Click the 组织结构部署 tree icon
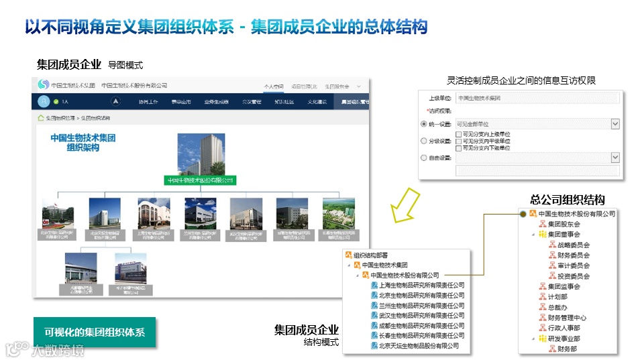 point(348,255)
